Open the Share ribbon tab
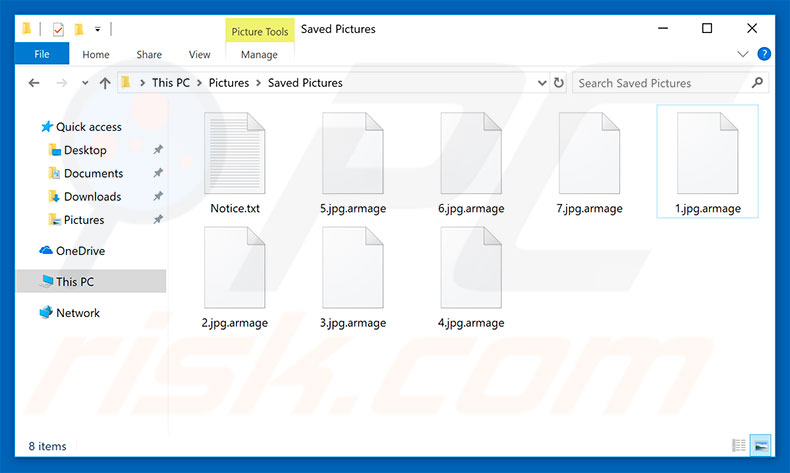 click(149, 54)
